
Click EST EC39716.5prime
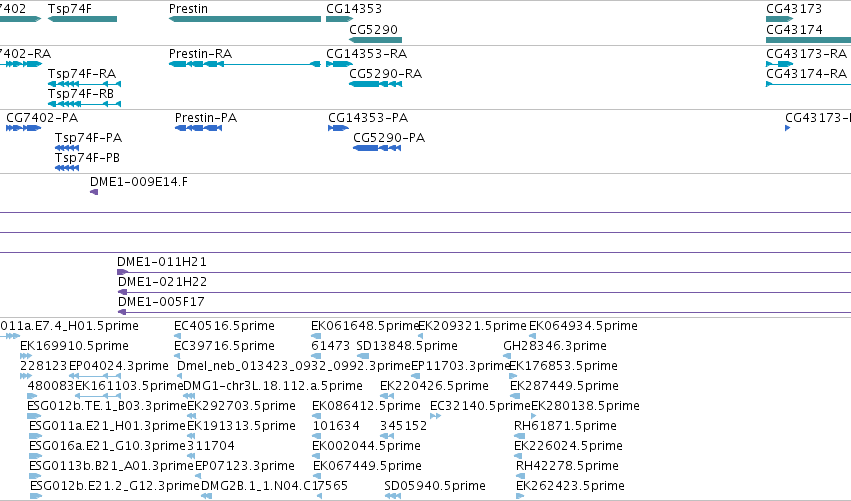pyautogui.click(x=224, y=346)
